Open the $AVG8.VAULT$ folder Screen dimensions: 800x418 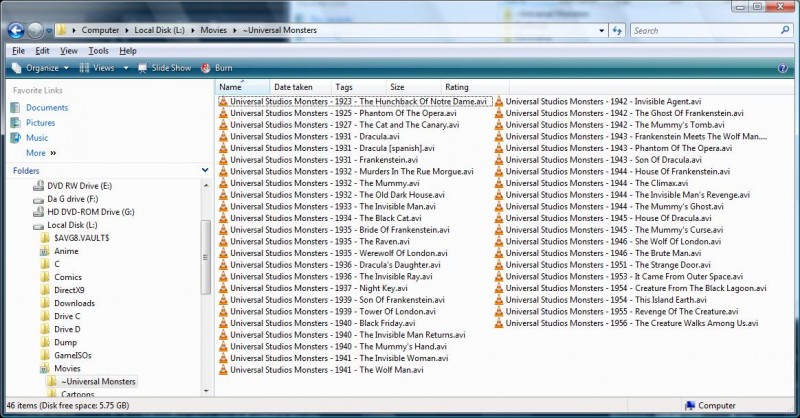click(82, 238)
